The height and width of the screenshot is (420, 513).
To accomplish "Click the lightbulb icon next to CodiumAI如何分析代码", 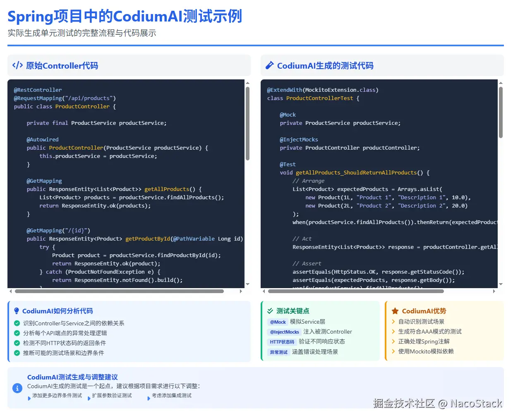I will click(x=17, y=311).
